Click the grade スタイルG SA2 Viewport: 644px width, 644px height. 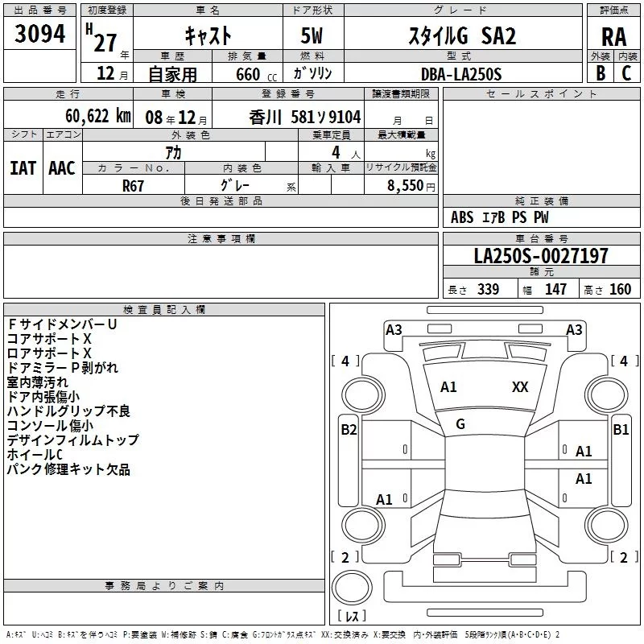(462, 35)
